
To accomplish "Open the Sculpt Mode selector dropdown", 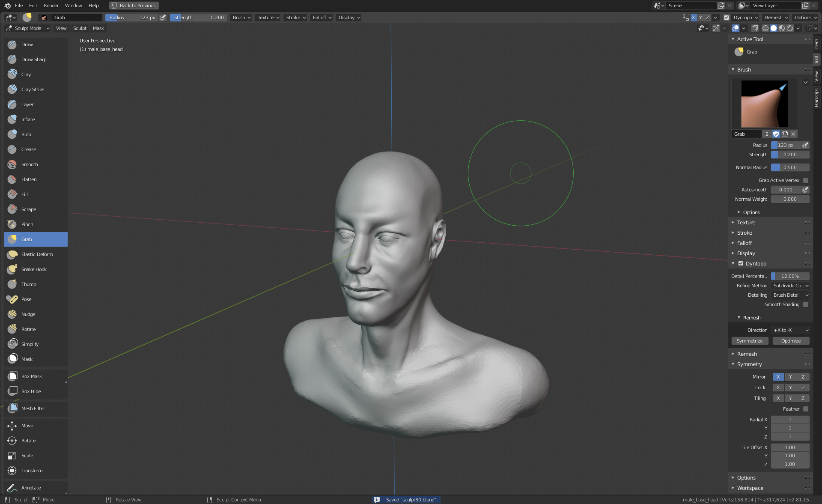I will (x=28, y=28).
